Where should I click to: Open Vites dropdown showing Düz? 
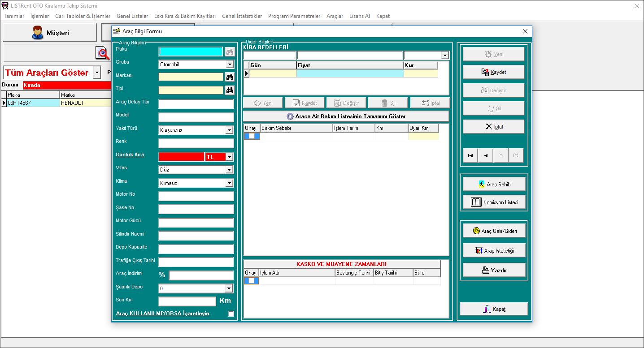pyautogui.click(x=230, y=170)
